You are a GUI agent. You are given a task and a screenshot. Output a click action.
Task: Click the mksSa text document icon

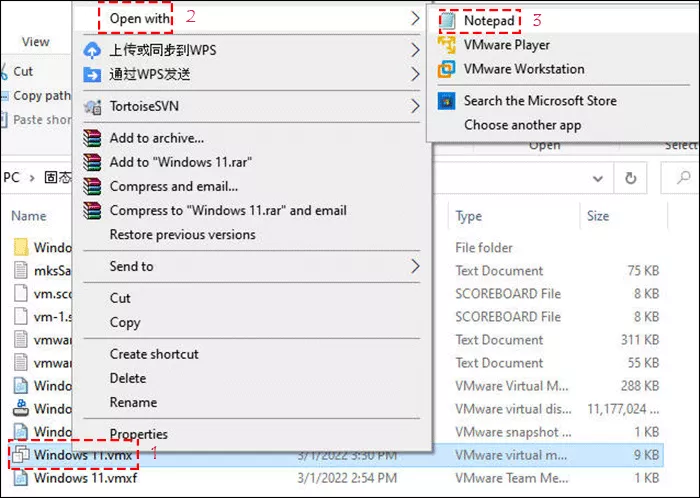tap(21, 270)
